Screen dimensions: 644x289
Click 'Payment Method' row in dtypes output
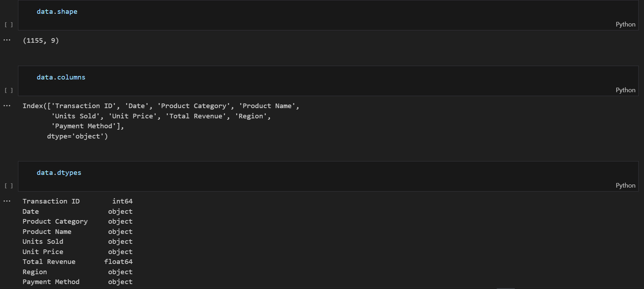click(77, 282)
